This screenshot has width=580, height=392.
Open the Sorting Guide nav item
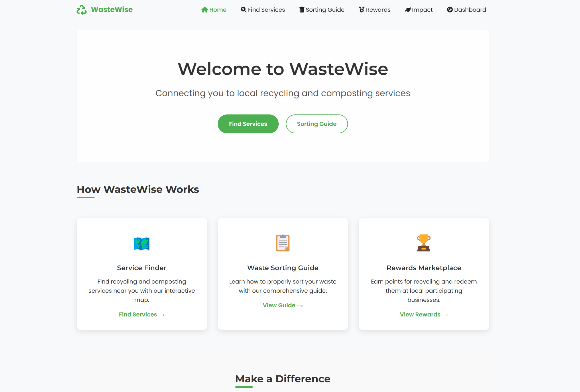325,10
